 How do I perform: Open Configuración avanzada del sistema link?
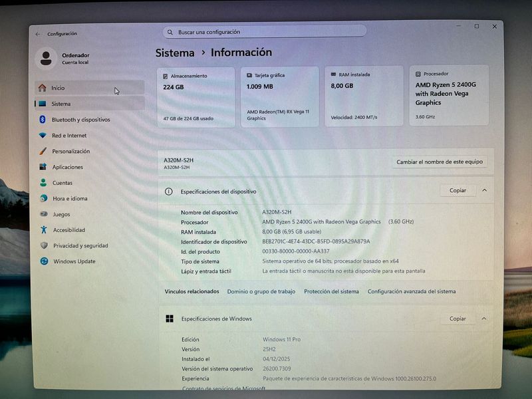pyautogui.click(x=412, y=291)
